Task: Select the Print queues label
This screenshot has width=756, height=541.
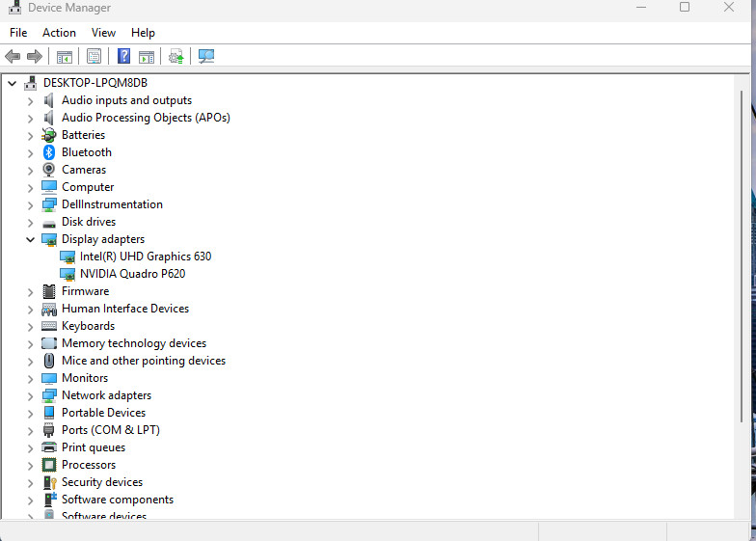Action: point(94,447)
